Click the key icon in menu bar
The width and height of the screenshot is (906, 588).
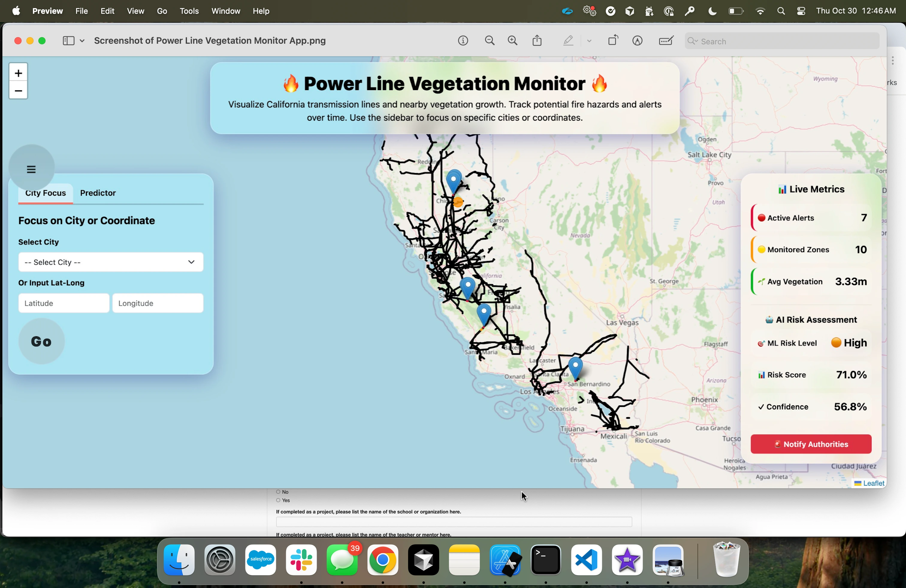pyautogui.click(x=689, y=11)
